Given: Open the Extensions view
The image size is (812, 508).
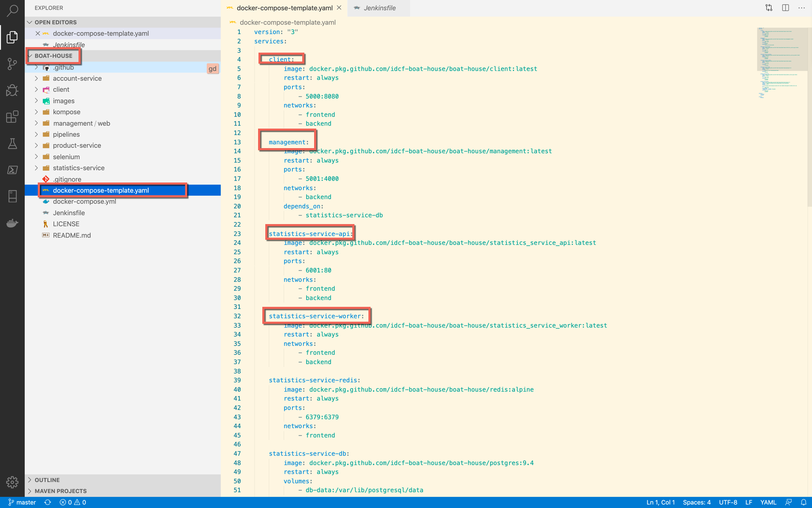Looking at the screenshot, I should tap(12, 117).
